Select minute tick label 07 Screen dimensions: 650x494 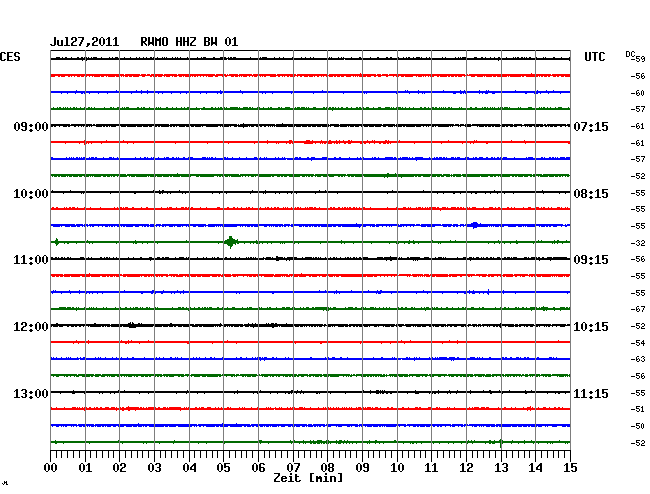coord(293,468)
